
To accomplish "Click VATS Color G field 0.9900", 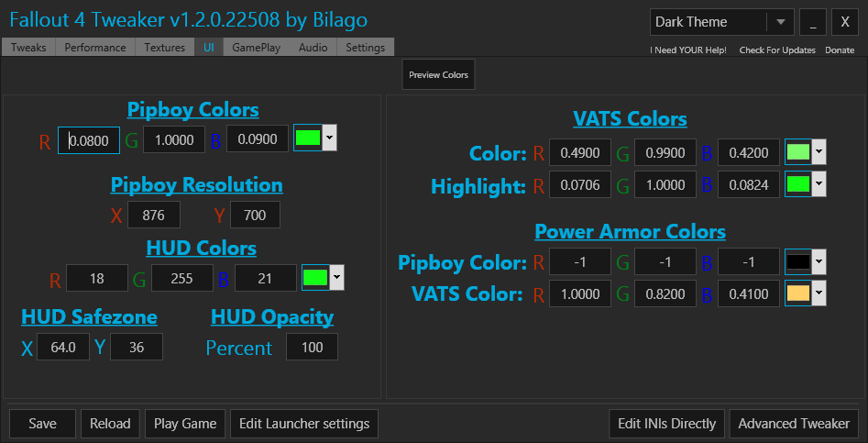I will (665, 152).
